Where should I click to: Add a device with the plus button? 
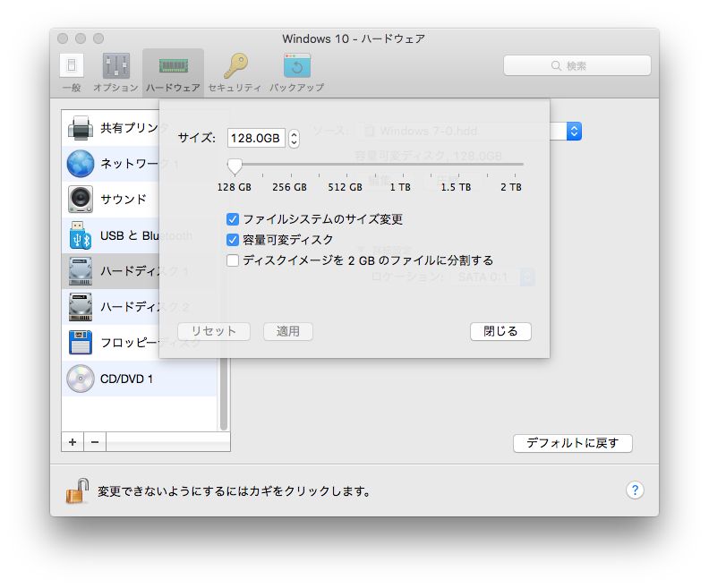pyautogui.click(x=73, y=442)
